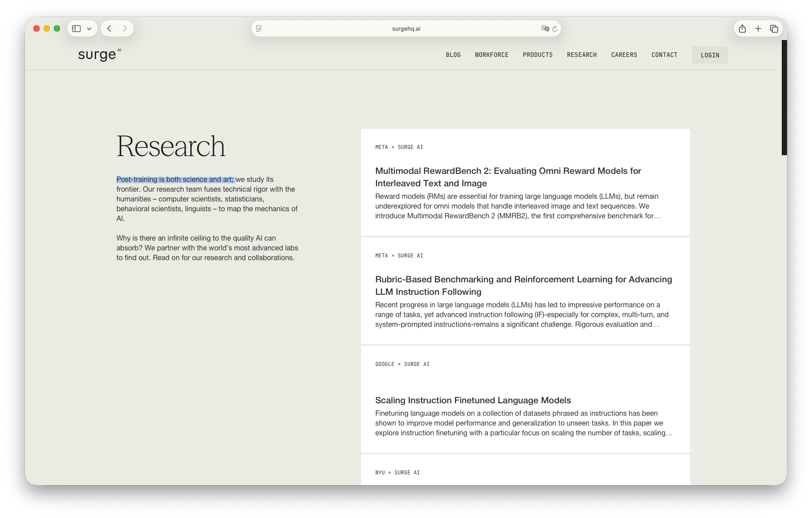Click the highlighted Post-training is both science text
This screenshot has width=812, height=518.
tap(175, 179)
